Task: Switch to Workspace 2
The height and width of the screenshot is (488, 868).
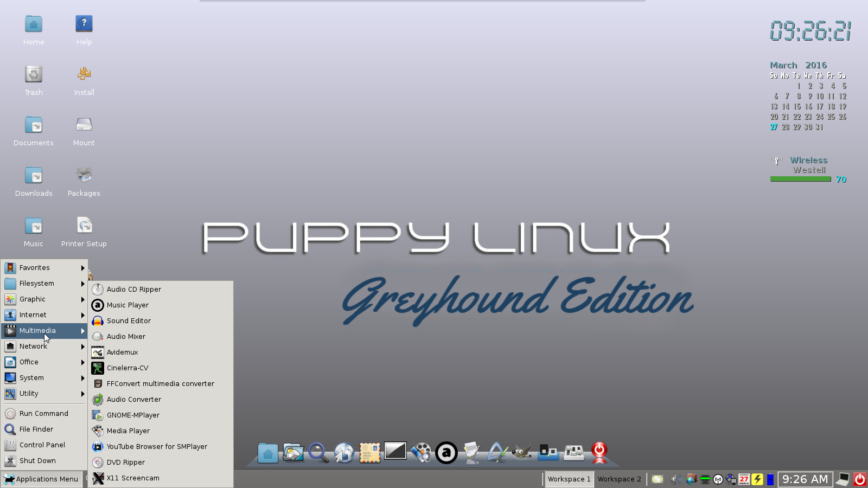Action: coord(620,479)
